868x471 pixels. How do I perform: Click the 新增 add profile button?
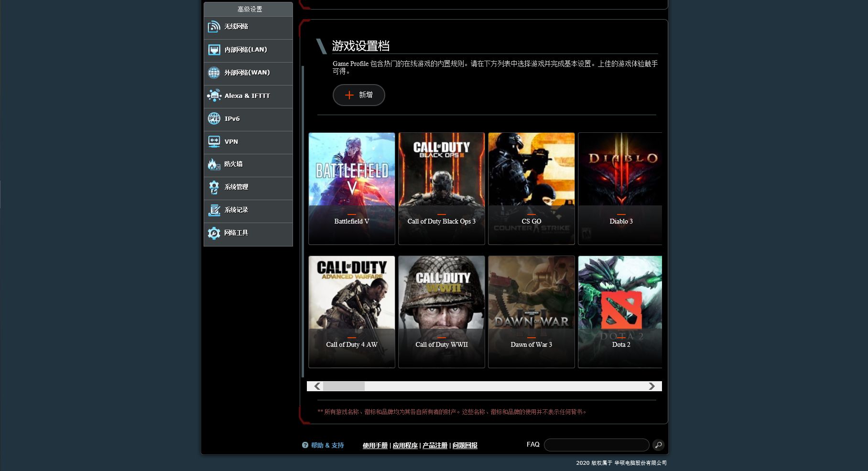click(x=358, y=95)
